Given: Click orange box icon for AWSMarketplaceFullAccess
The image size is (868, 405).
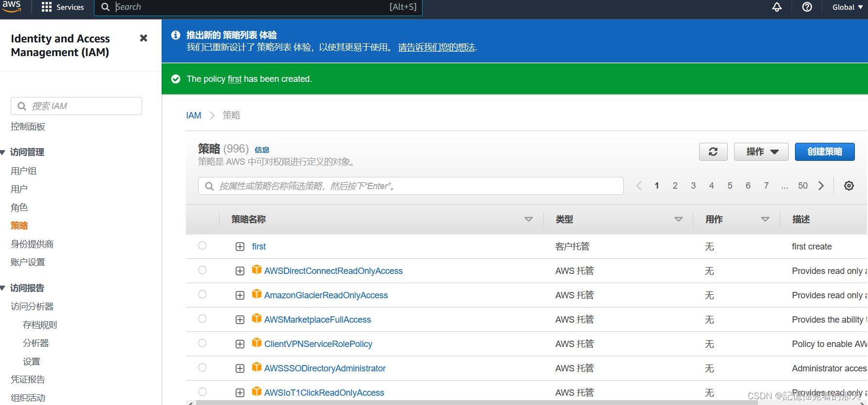Looking at the screenshot, I should 257,318.
